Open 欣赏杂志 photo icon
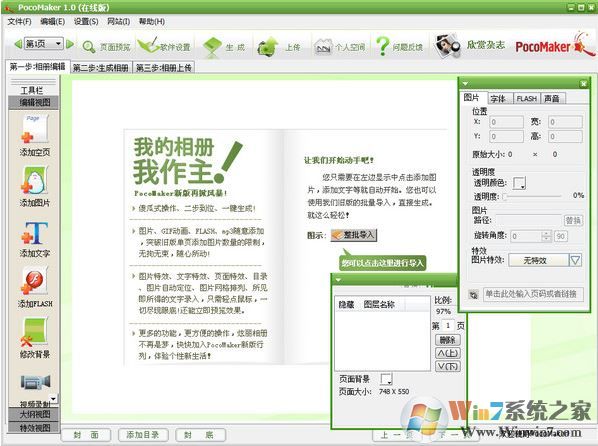 [447, 46]
